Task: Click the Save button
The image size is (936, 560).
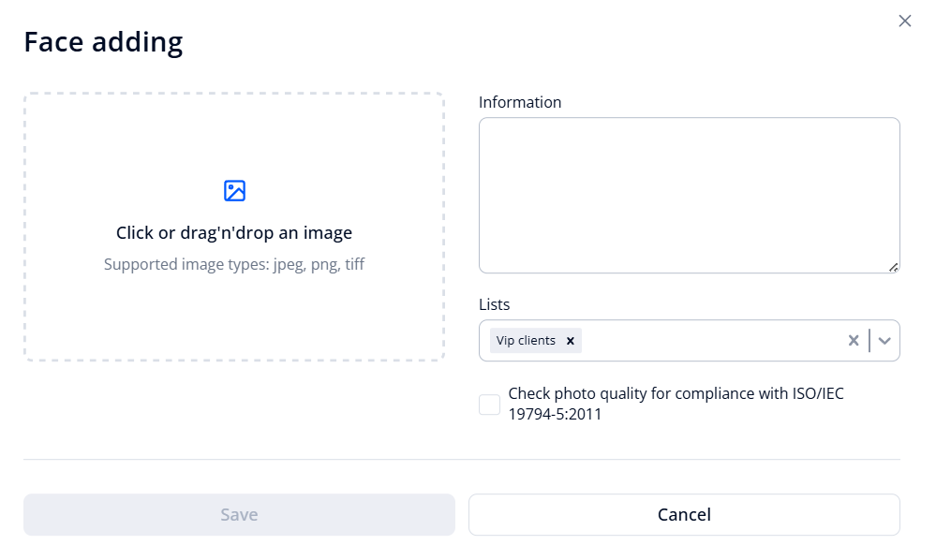Action: [x=239, y=514]
